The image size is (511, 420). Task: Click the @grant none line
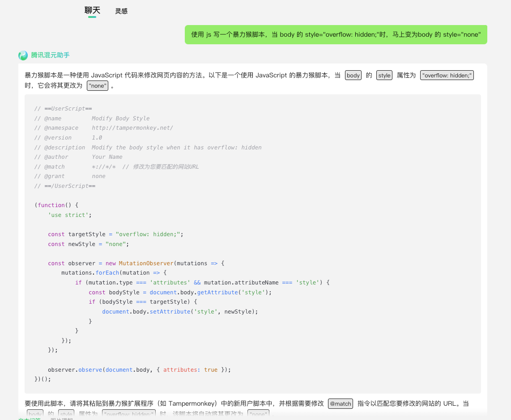point(70,176)
